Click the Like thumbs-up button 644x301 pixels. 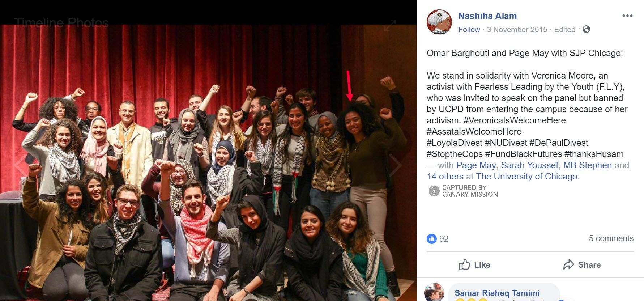[474, 265]
